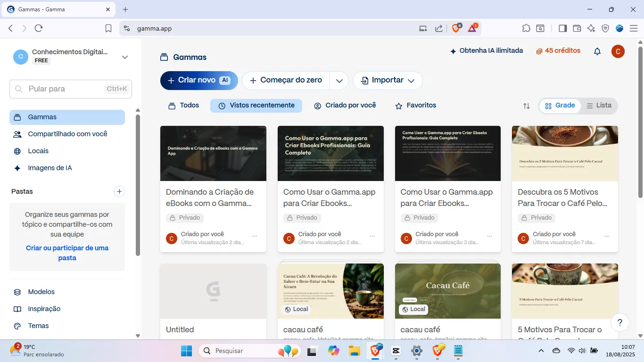Select the Favoritos tab
This screenshot has height=362, width=644.
pyautogui.click(x=415, y=106)
